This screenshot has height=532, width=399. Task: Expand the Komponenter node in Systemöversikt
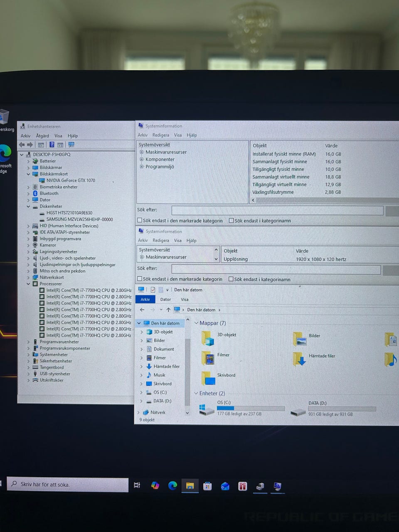[x=142, y=160]
